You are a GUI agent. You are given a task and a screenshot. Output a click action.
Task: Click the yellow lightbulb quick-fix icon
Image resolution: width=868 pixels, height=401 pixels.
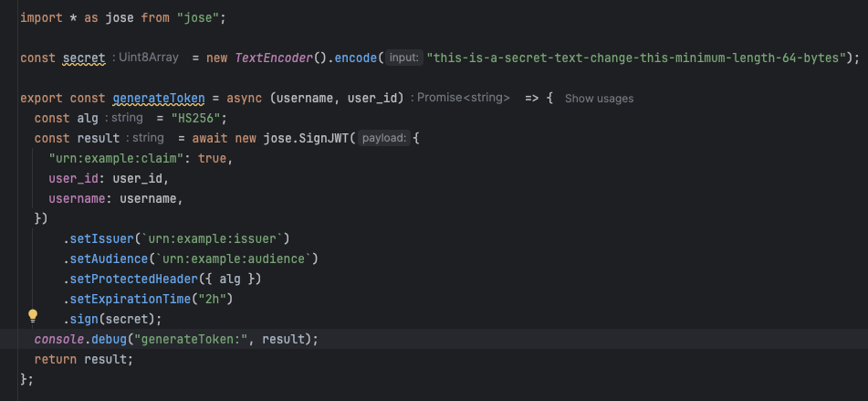(33, 316)
